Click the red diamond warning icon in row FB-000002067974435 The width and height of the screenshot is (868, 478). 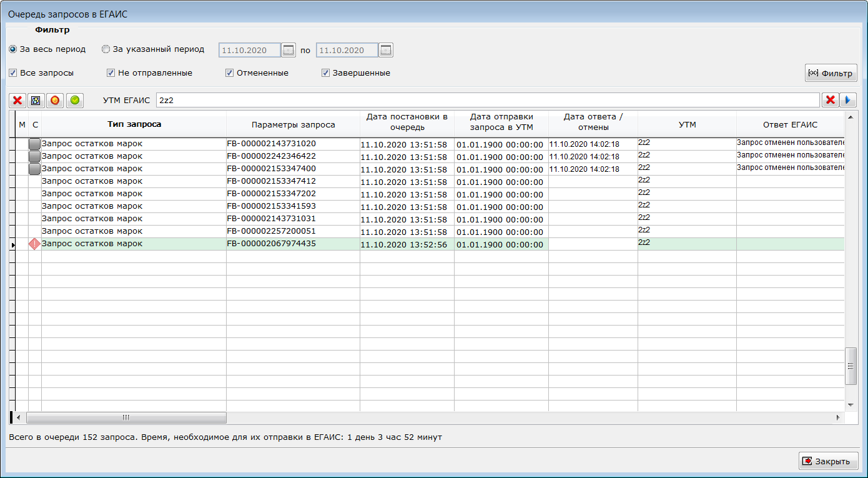[x=35, y=244]
